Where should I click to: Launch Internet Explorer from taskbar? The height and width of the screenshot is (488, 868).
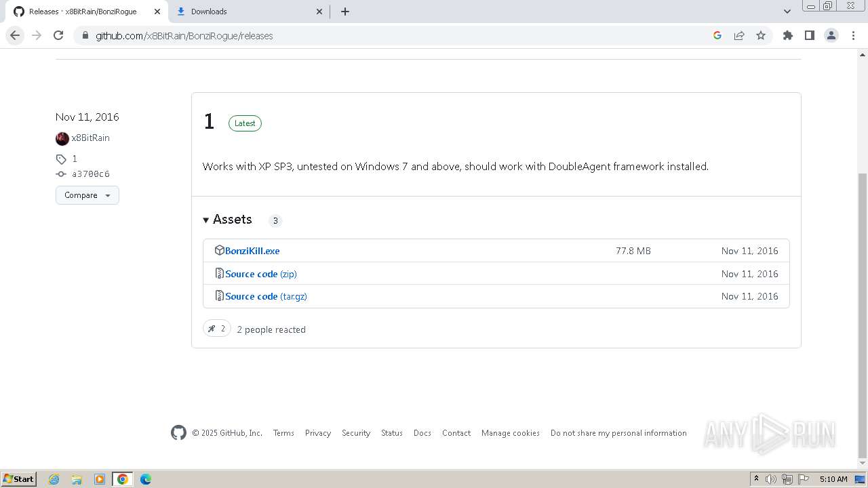coord(54,479)
